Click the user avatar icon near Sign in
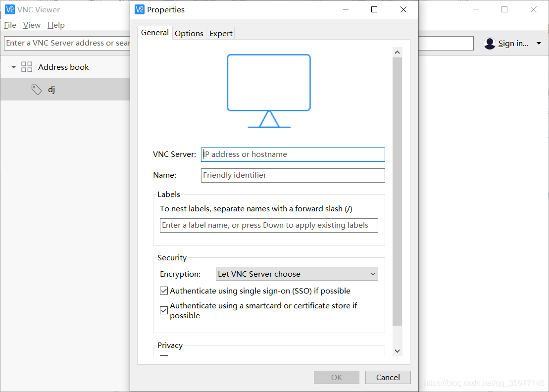The height and width of the screenshot is (392, 549). point(490,44)
